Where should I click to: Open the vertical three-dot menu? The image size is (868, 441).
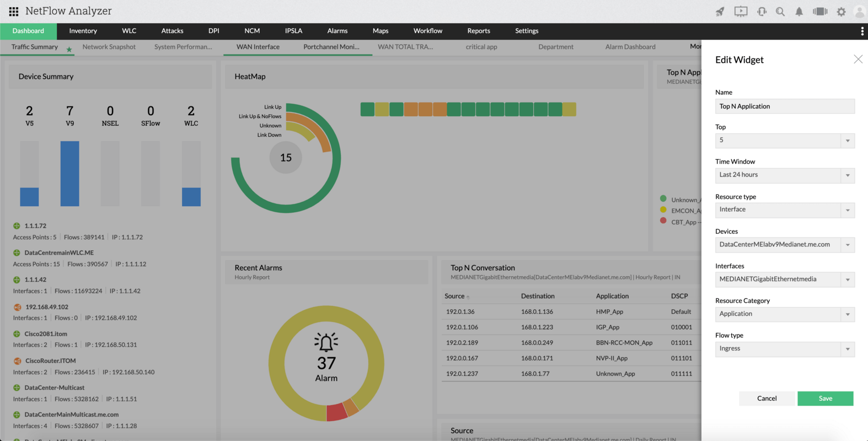point(862,31)
